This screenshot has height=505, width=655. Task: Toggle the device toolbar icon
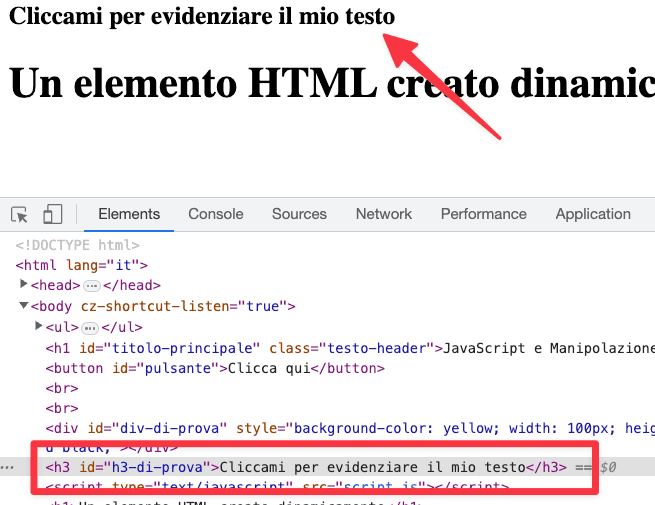[53, 214]
